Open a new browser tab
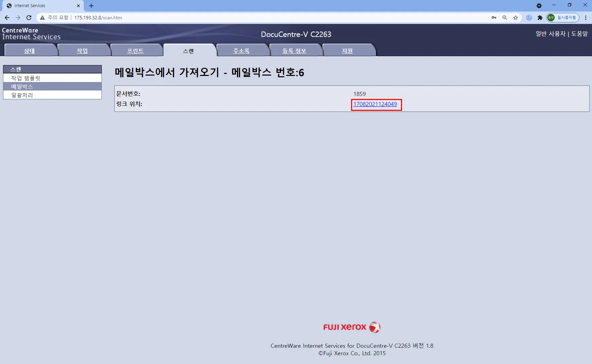The image size is (592, 364). click(x=91, y=6)
